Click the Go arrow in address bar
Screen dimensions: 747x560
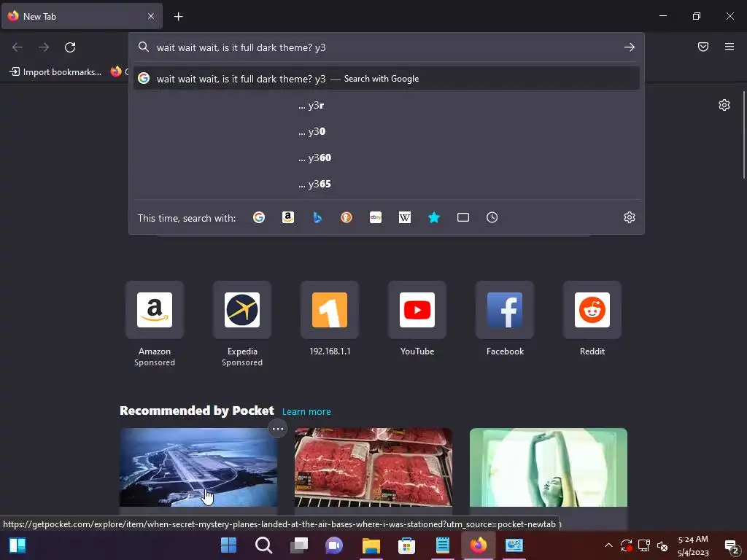coord(630,47)
